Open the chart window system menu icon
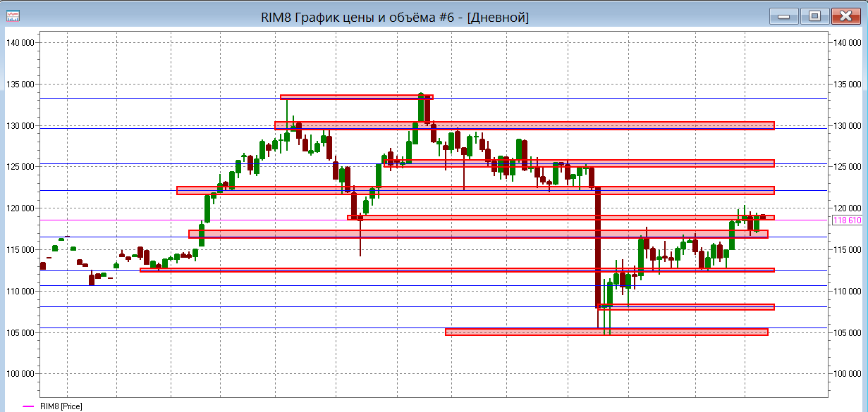This screenshot has height=412, width=868. point(13,15)
